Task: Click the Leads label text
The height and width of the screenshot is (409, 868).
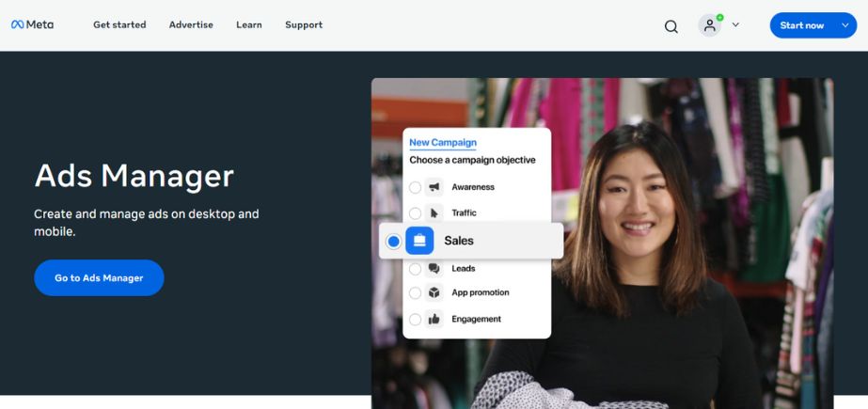Action: [x=464, y=268]
